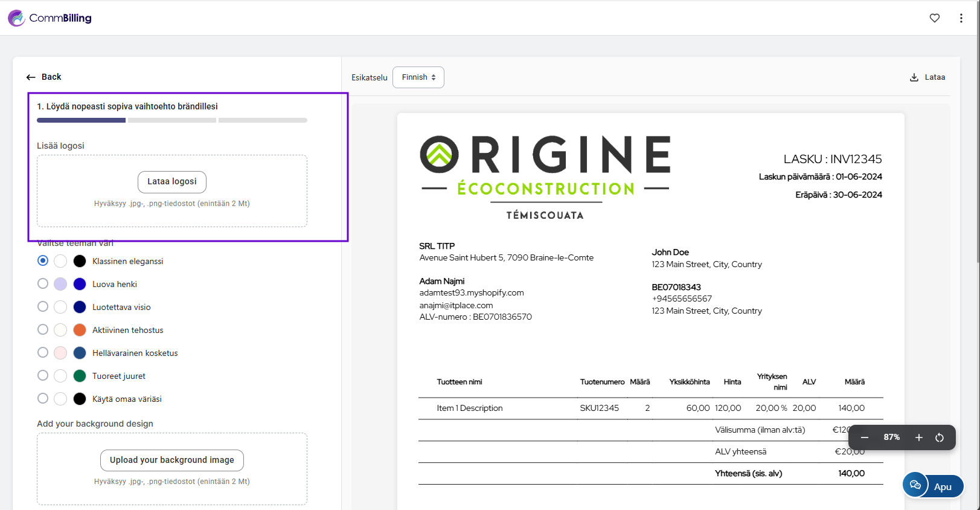Click the Lataa download icon
The image size is (980, 510).
[x=914, y=77]
